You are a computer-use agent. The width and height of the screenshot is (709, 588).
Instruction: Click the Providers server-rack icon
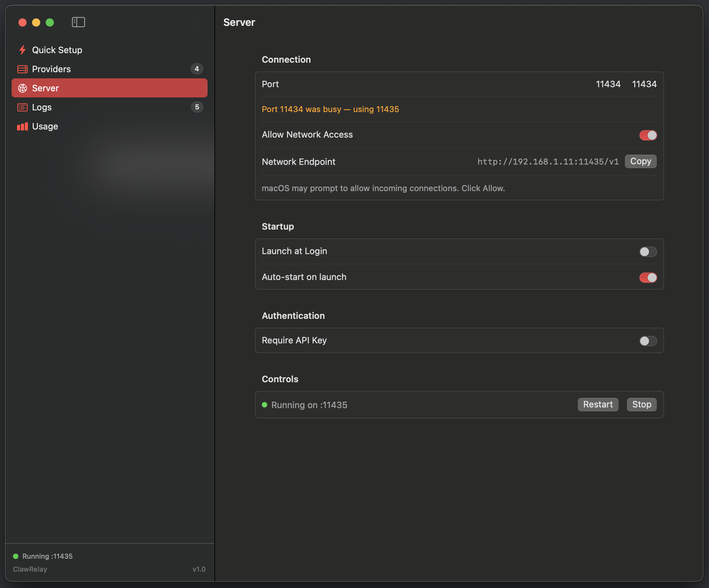click(22, 69)
